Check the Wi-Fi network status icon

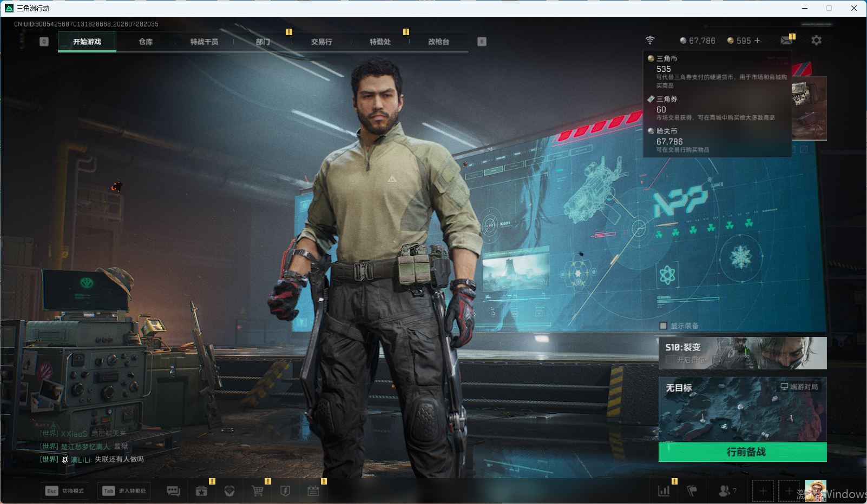[650, 41]
